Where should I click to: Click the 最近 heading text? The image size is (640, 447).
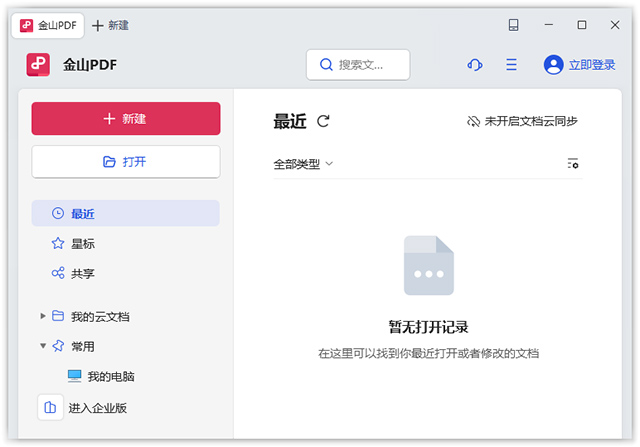(x=290, y=121)
